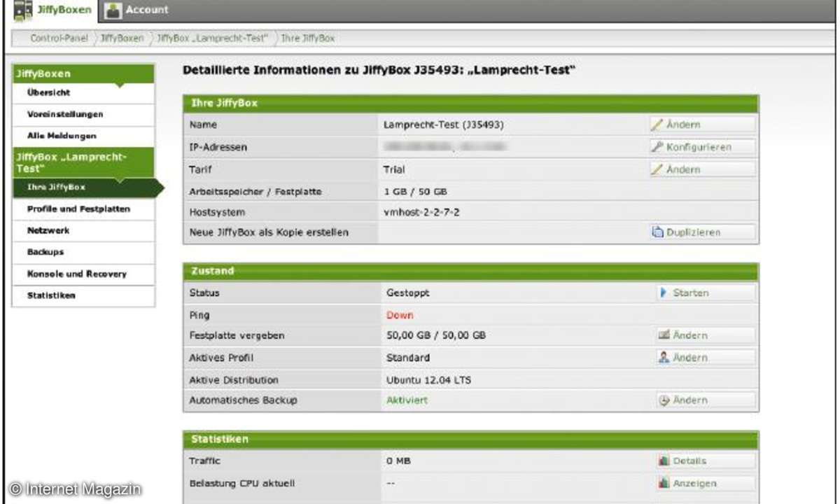Open 'JiffyBox „Lamprecht-Test“' breadcrumb

click(x=212, y=38)
